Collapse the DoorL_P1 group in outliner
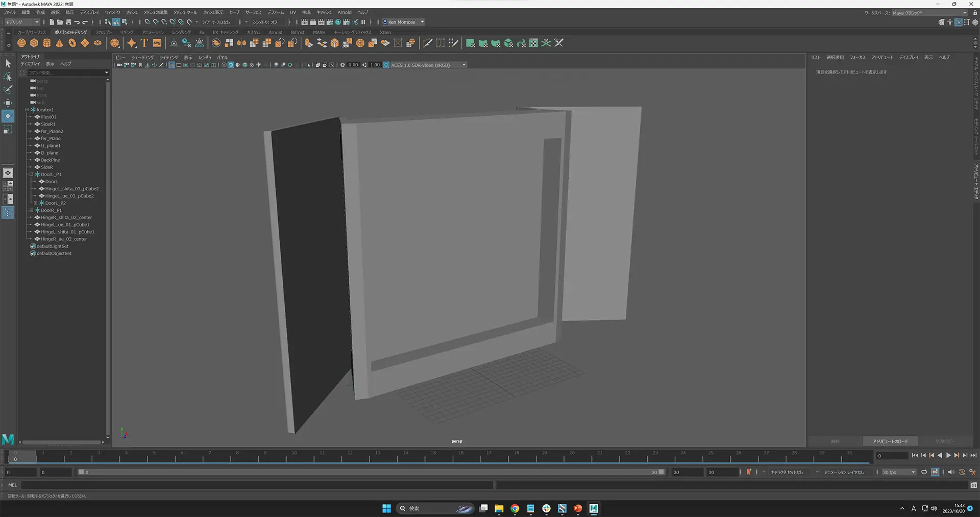980x517 pixels. pyautogui.click(x=31, y=175)
